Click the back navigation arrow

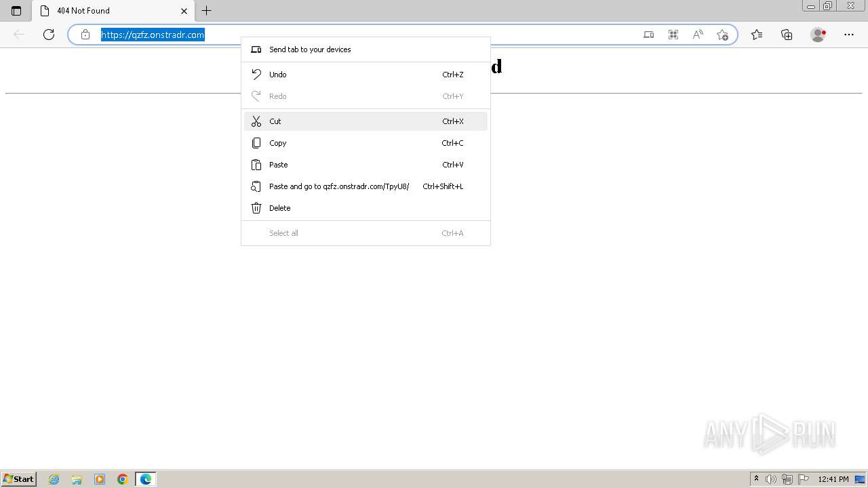point(19,35)
